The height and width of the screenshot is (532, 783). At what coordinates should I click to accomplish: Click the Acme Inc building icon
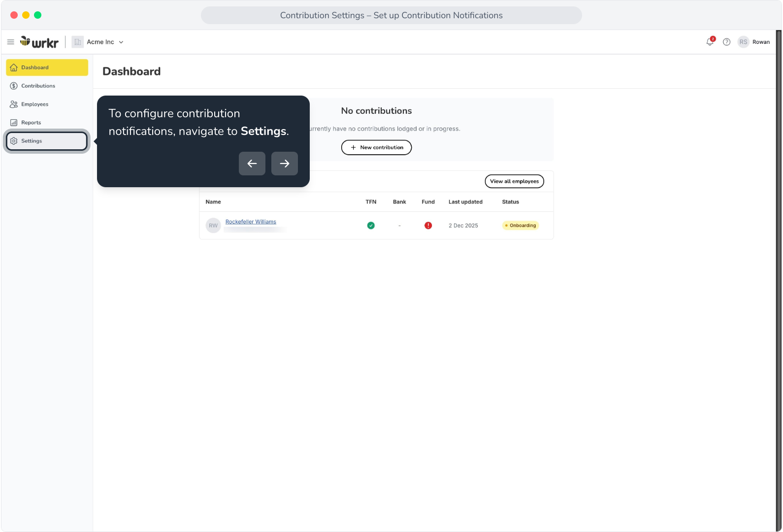click(77, 42)
